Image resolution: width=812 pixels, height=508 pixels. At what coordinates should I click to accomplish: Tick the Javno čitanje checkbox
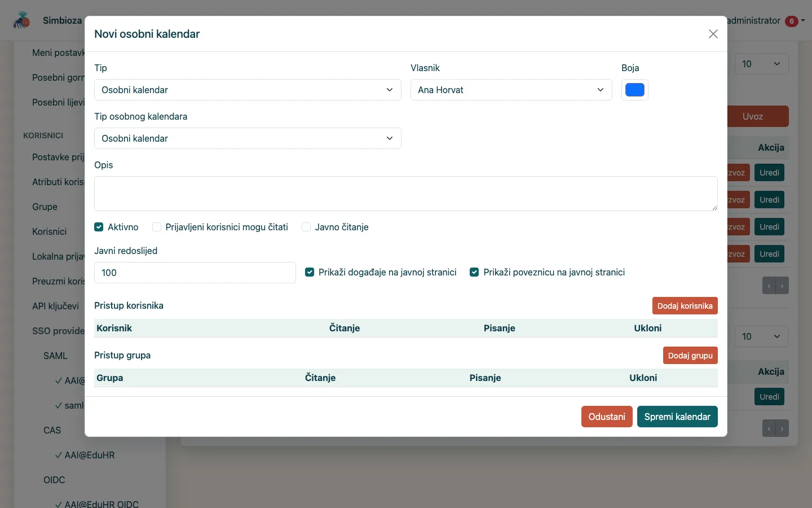click(306, 227)
